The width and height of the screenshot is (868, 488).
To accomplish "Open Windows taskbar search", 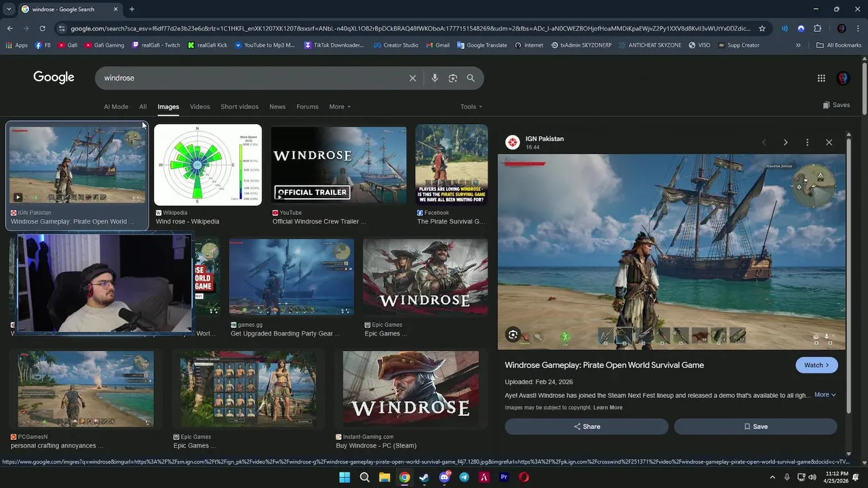I will coord(364,477).
